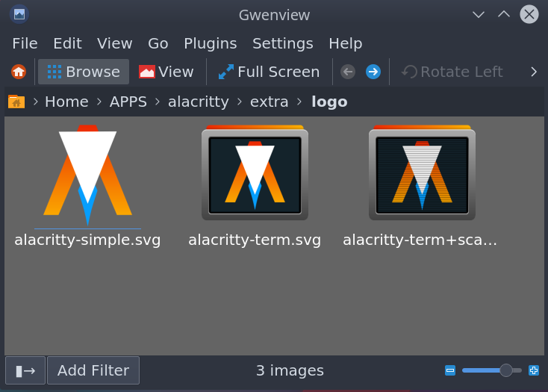The image size is (548, 392).
Task: Expand the chevron between extra and logo
Action: [299, 102]
